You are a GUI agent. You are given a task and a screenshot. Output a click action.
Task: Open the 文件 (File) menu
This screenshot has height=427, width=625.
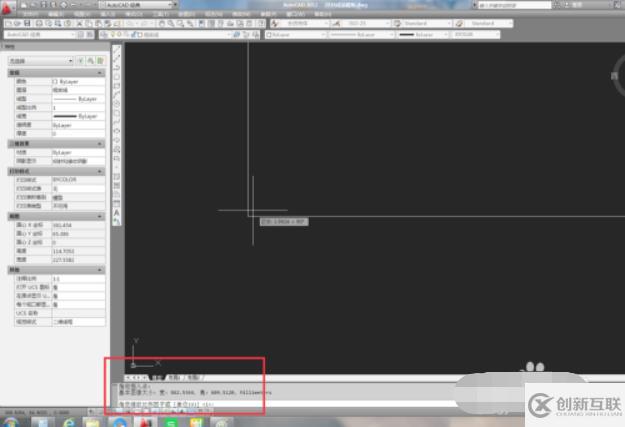pyautogui.click(x=30, y=14)
